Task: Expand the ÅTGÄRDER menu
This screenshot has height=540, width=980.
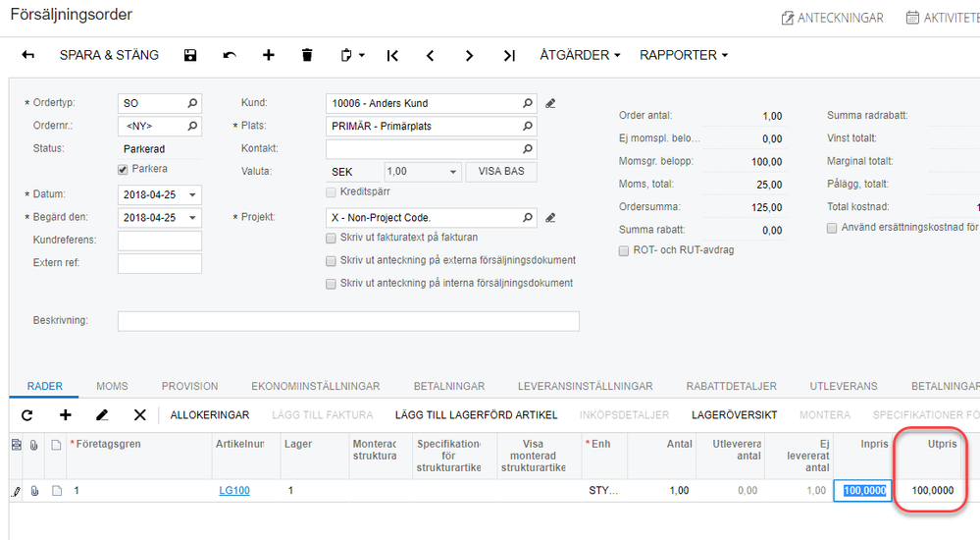Action: [580, 56]
